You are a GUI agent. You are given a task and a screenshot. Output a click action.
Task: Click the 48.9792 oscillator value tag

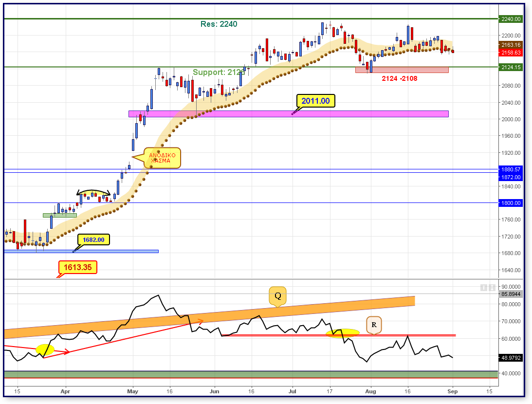pos(511,358)
